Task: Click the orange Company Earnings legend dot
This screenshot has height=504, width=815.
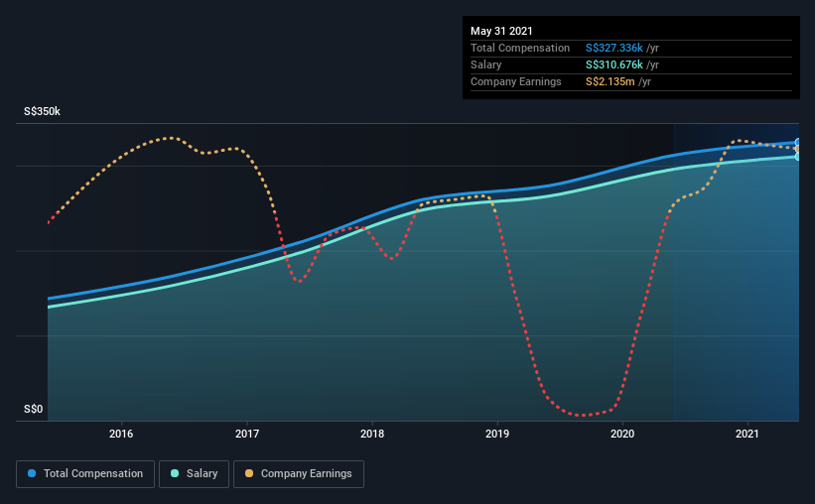Action: [x=249, y=473]
